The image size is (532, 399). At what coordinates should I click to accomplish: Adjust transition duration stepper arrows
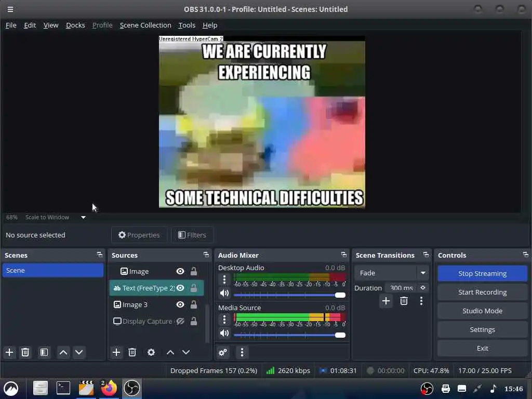pyautogui.click(x=423, y=288)
